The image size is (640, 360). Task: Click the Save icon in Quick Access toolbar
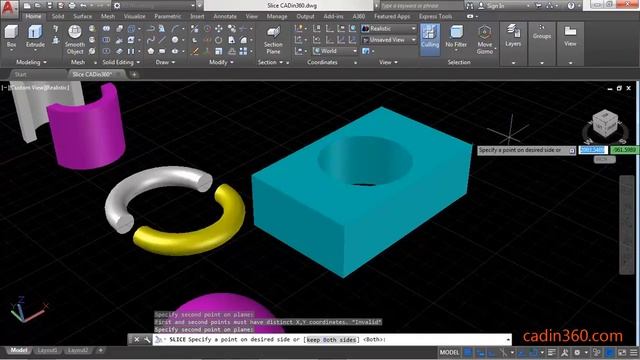click(x=49, y=6)
